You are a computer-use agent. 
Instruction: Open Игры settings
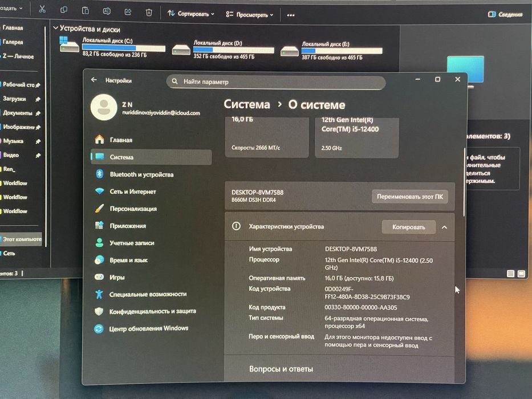pos(151,277)
